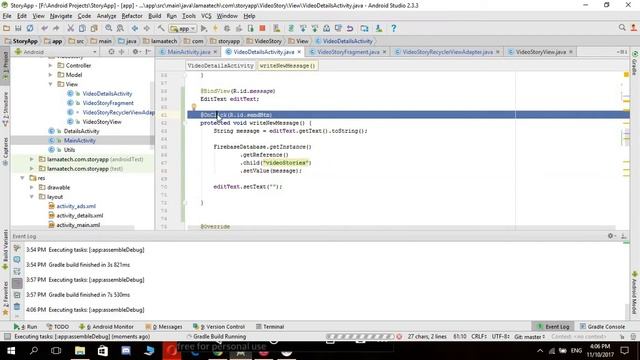Viewport: 640px width, 360px height.
Task: Cancel the Gradle build progress
Action: tap(399, 337)
